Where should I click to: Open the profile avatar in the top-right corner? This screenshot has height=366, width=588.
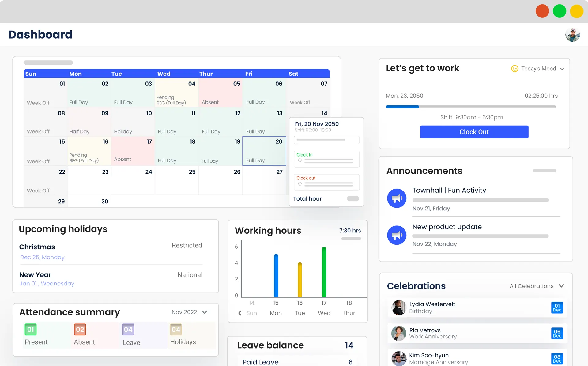click(x=572, y=35)
